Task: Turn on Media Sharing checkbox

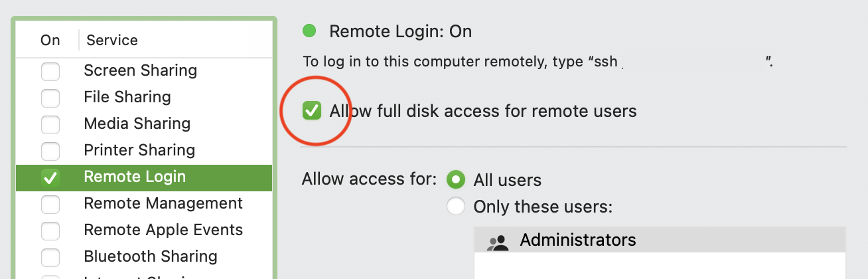Action: click(x=50, y=124)
